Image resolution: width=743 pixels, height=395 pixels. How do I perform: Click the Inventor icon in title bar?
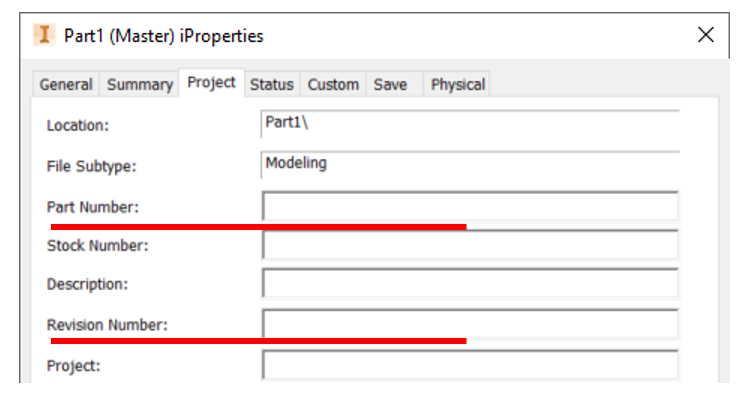(x=44, y=35)
